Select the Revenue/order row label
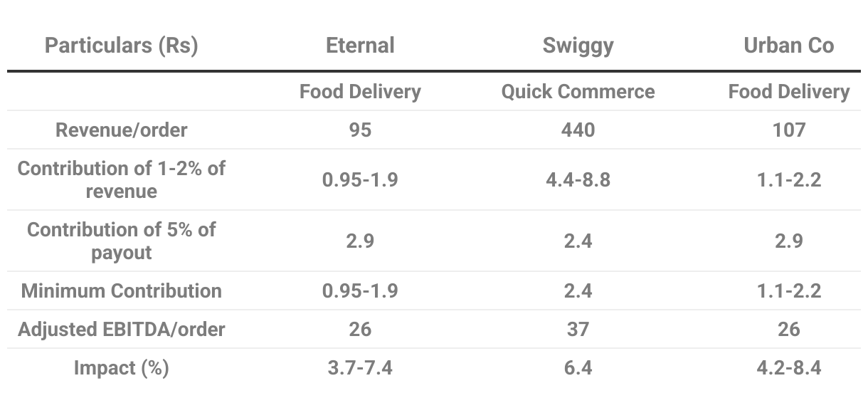Image resolution: width=868 pixels, height=393 pixels. click(121, 130)
